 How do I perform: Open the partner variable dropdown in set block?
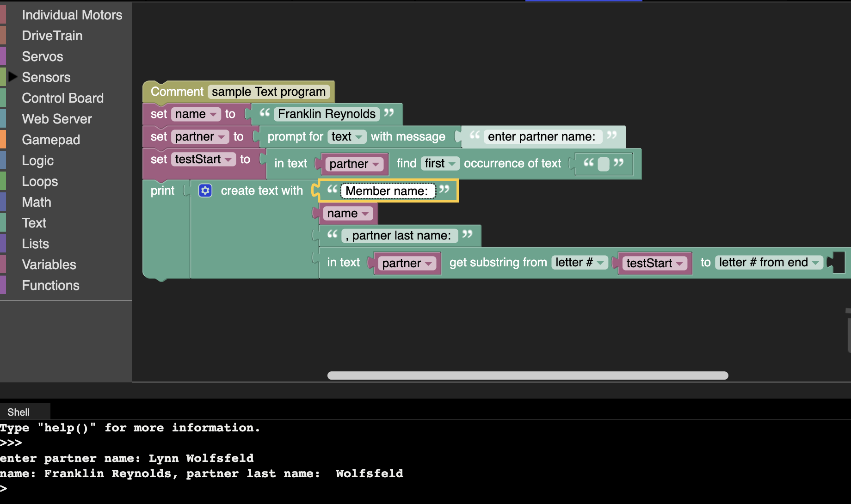[x=200, y=136]
